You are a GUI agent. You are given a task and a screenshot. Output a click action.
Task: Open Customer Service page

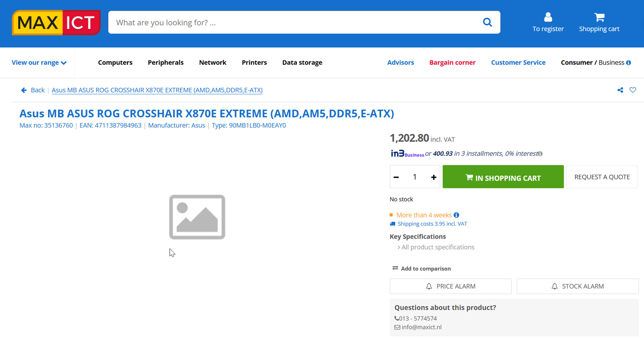(x=518, y=63)
